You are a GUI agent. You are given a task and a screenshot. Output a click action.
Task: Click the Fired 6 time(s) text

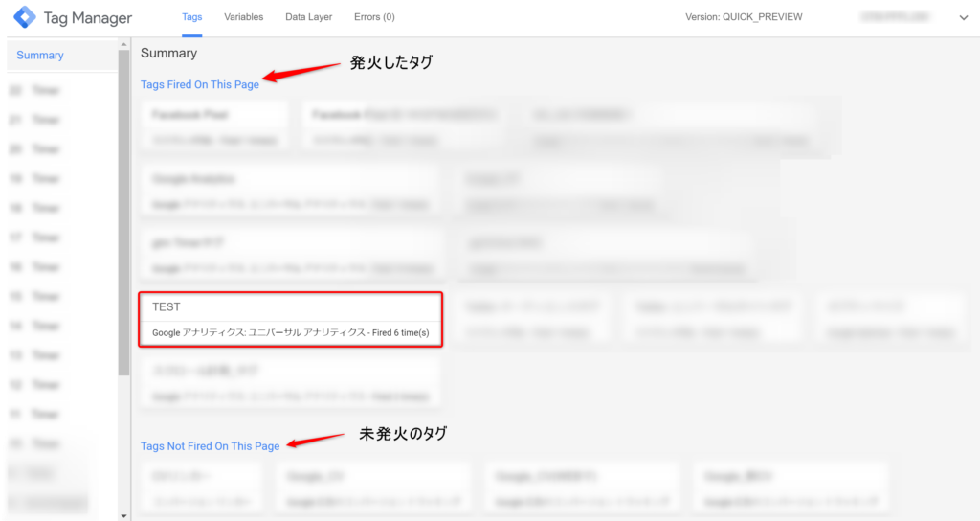click(401, 332)
